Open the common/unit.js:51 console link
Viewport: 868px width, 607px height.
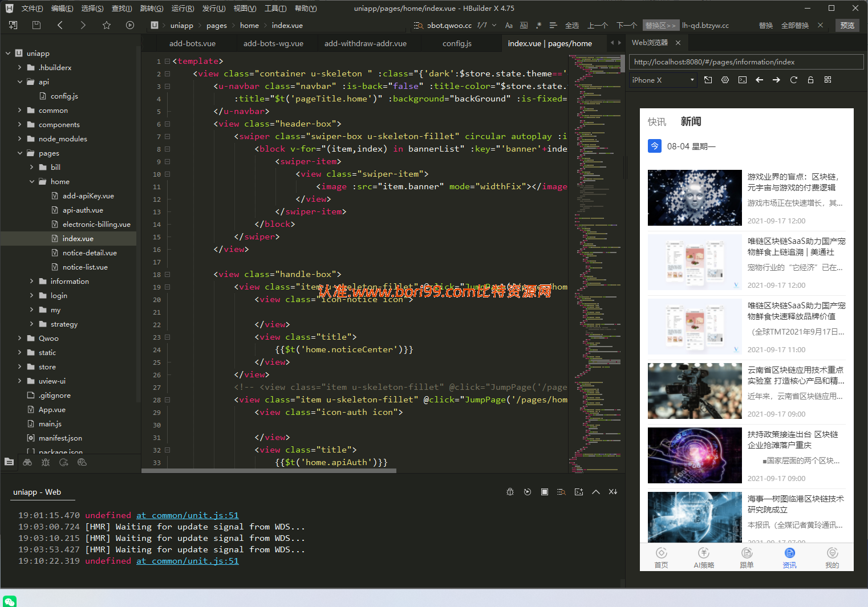188,515
